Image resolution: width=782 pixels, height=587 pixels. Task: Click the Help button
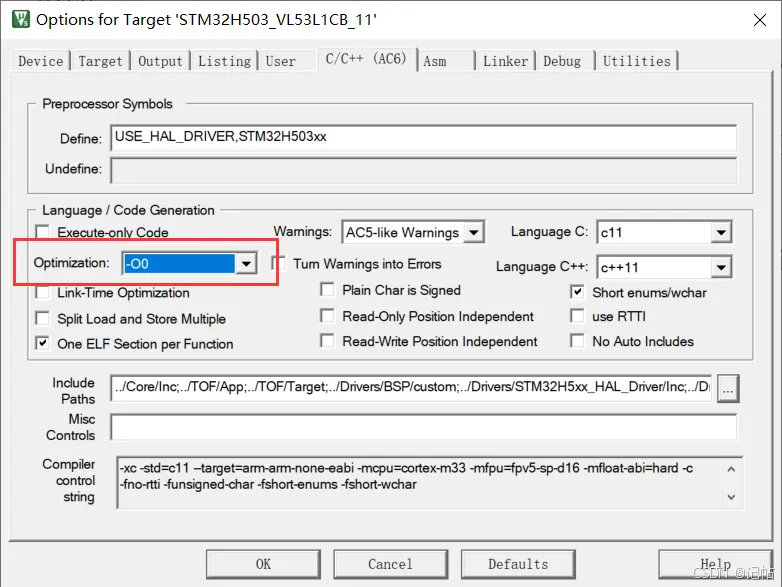point(716,564)
